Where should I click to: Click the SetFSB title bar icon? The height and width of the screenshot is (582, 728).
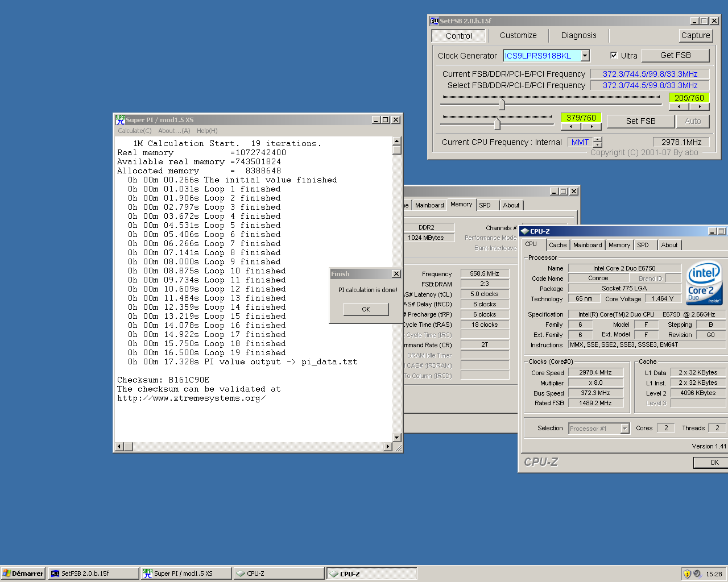435,21
